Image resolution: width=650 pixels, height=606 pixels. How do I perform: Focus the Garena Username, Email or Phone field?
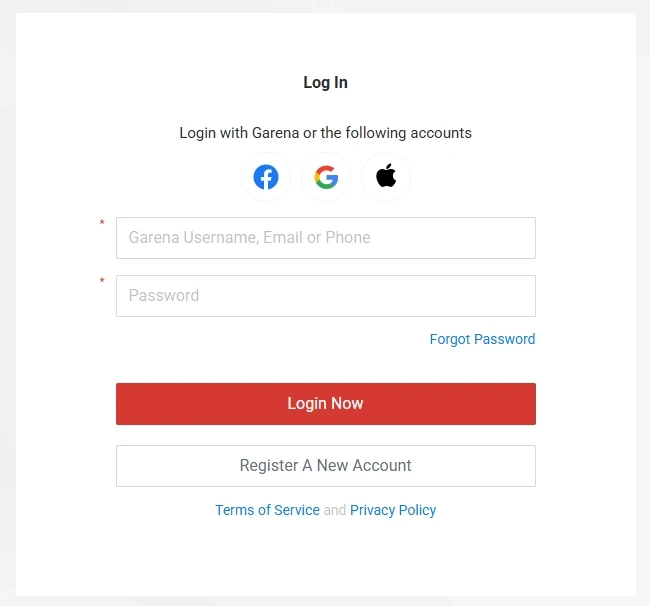(326, 238)
